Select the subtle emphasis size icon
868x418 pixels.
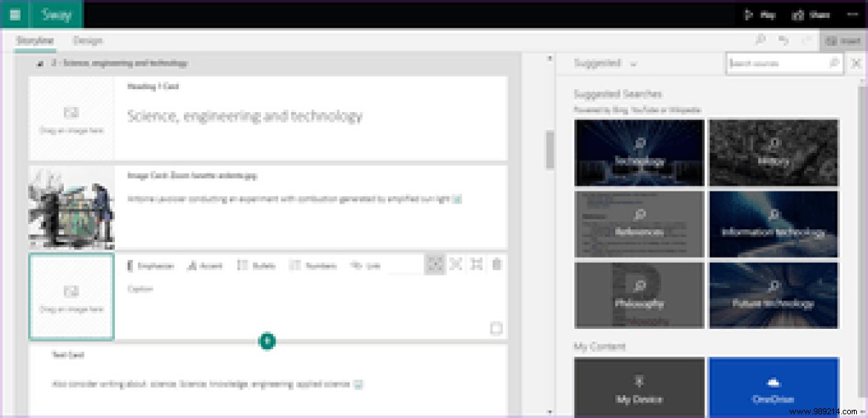[x=435, y=264]
